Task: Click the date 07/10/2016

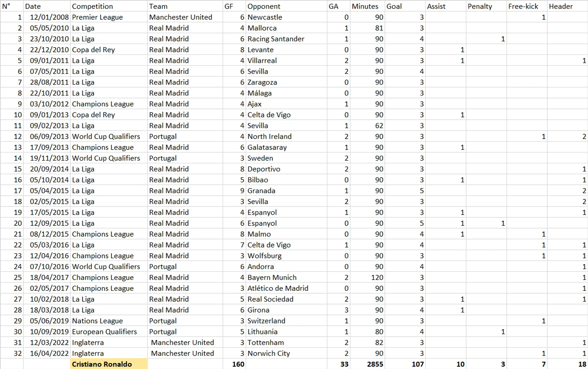Action: pyautogui.click(x=47, y=267)
